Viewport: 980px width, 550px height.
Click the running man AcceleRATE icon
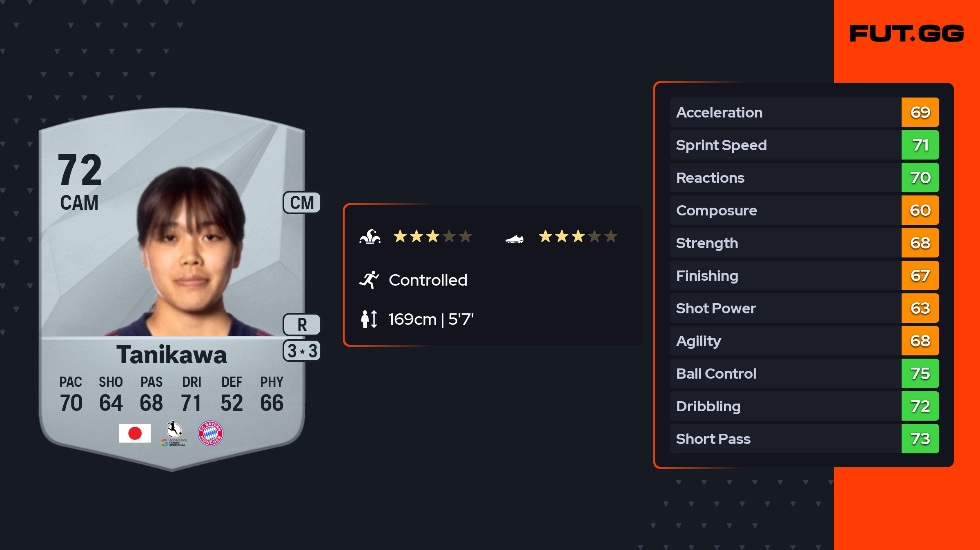[369, 280]
